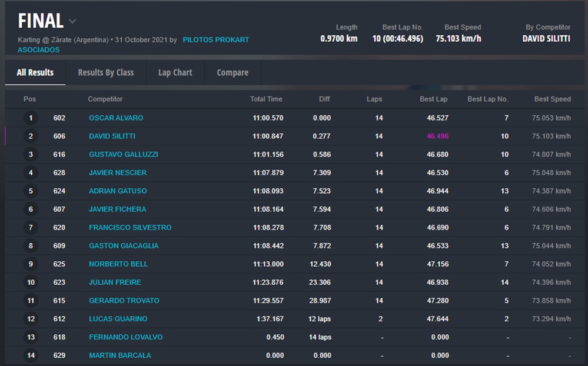588x366 pixels.
Task: Switch to the Results By Class tab
Action: click(x=106, y=72)
